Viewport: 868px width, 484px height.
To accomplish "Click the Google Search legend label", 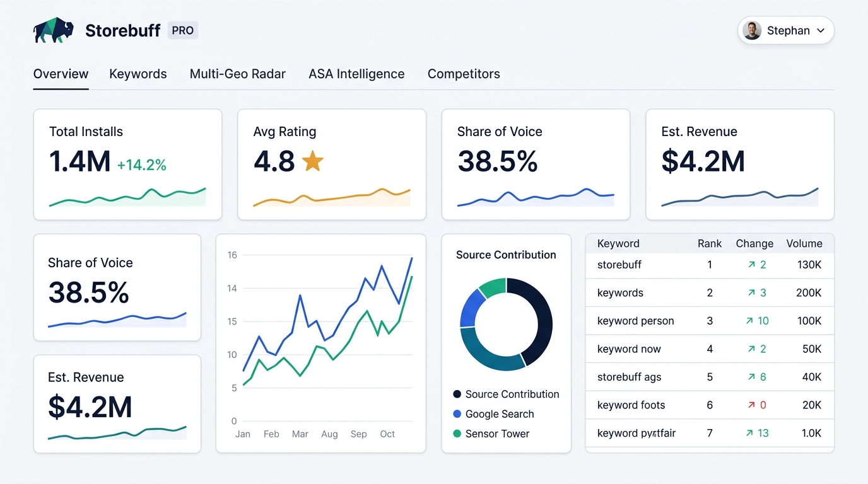I will (500, 414).
